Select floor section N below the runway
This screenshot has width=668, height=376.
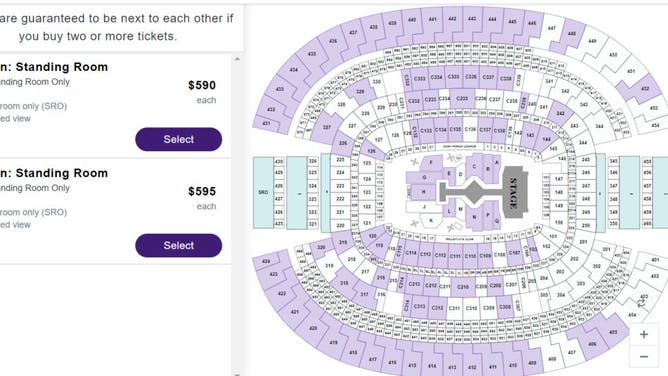coord(474,217)
